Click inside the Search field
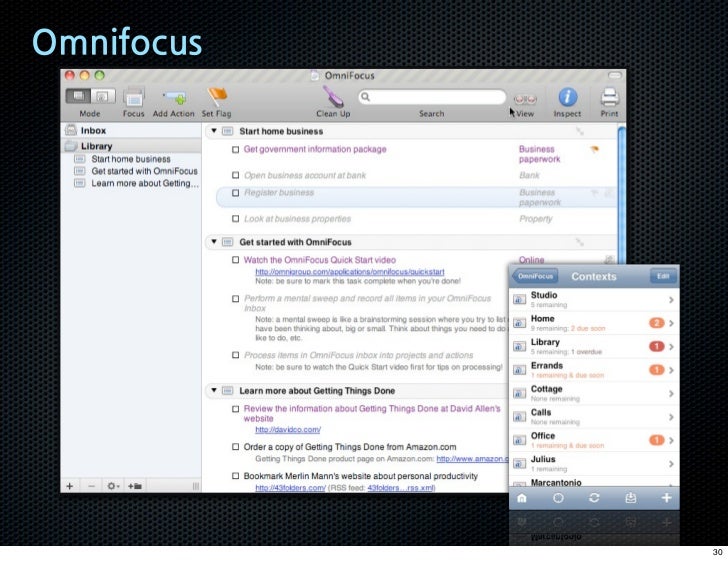Viewport: 728px width, 561px height. [432, 97]
